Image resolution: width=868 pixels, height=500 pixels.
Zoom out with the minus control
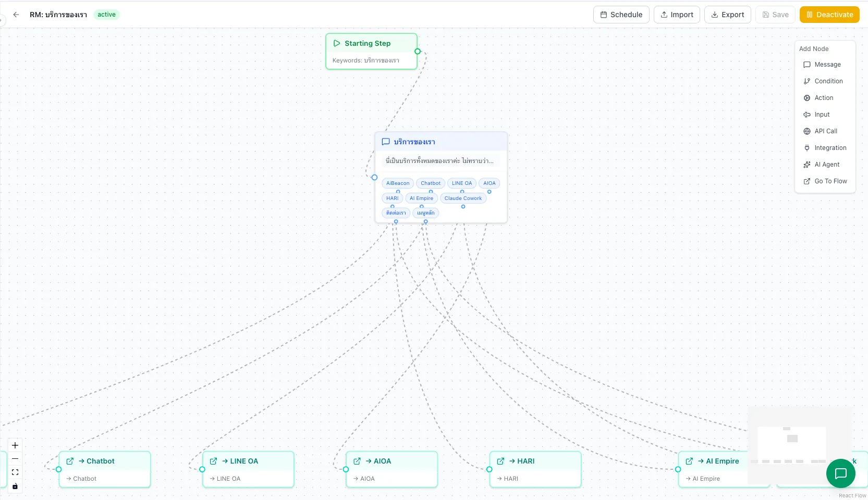pos(15,459)
